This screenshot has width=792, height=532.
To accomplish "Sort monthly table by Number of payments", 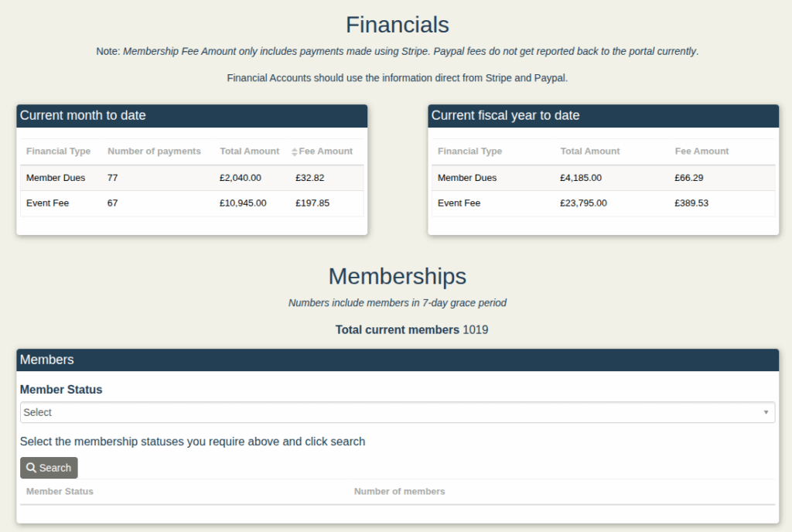I will [x=154, y=152].
